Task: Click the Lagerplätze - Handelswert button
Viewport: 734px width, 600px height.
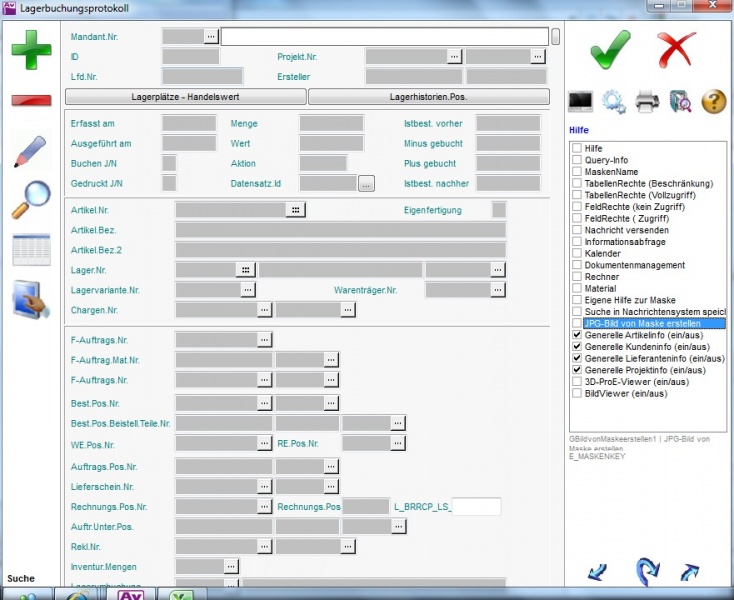Action: point(185,97)
